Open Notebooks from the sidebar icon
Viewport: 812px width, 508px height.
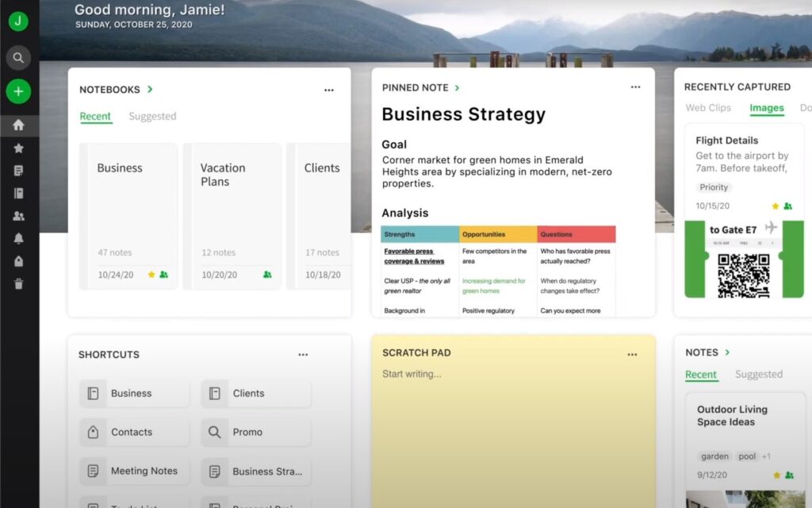[18, 193]
